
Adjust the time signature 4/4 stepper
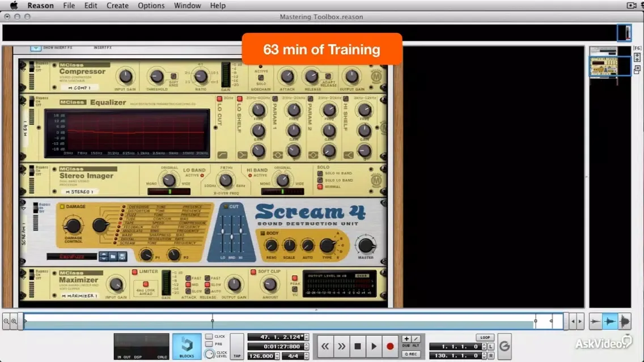tap(306, 356)
